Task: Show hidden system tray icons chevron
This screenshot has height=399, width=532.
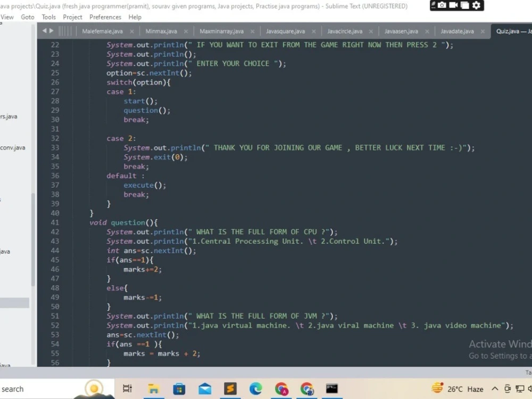Action: (495, 388)
